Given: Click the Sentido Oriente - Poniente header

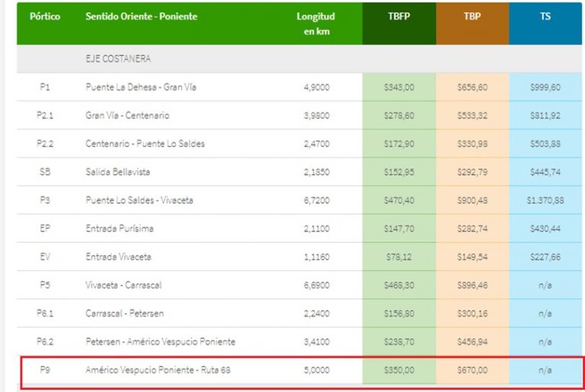Looking at the screenshot, I should click(x=139, y=17).
